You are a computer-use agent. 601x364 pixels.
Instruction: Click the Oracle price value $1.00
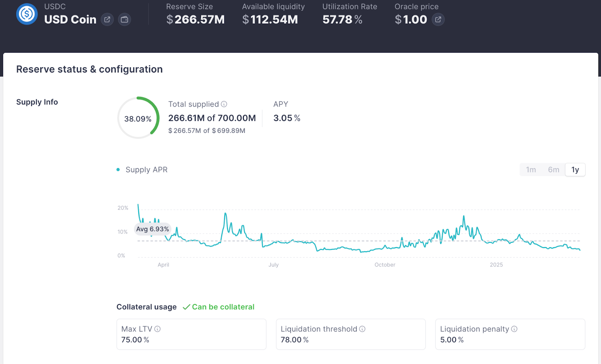(411, 20)
